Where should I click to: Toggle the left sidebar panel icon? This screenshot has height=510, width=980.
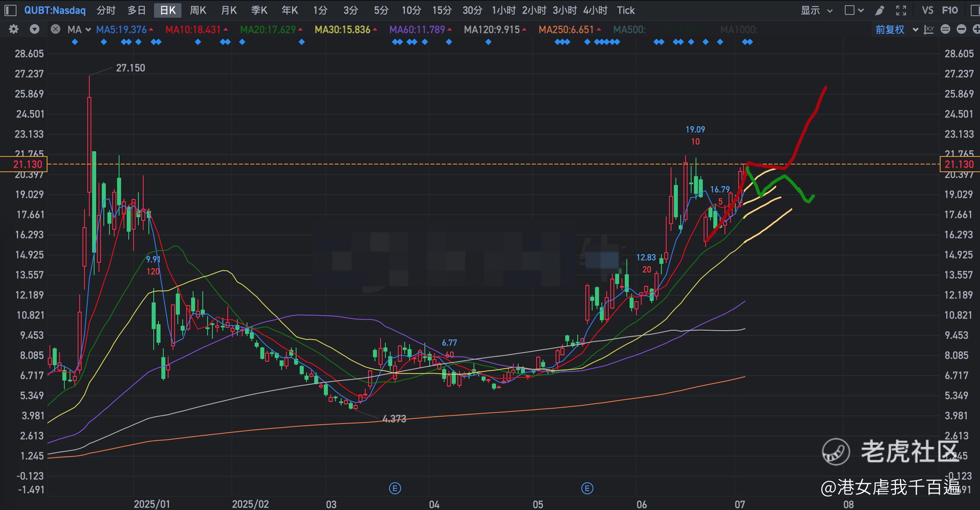(x=10, y=10)
